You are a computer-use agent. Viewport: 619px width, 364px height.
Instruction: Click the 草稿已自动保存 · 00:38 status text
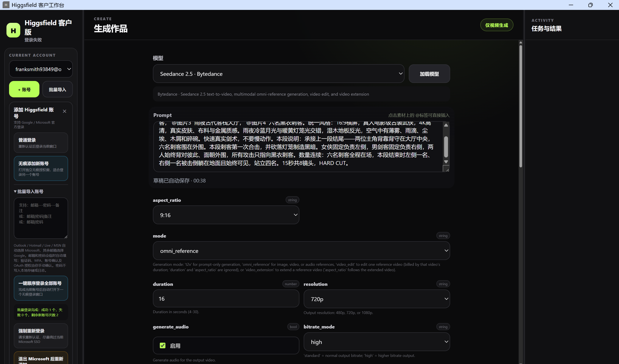coord(179,180)
